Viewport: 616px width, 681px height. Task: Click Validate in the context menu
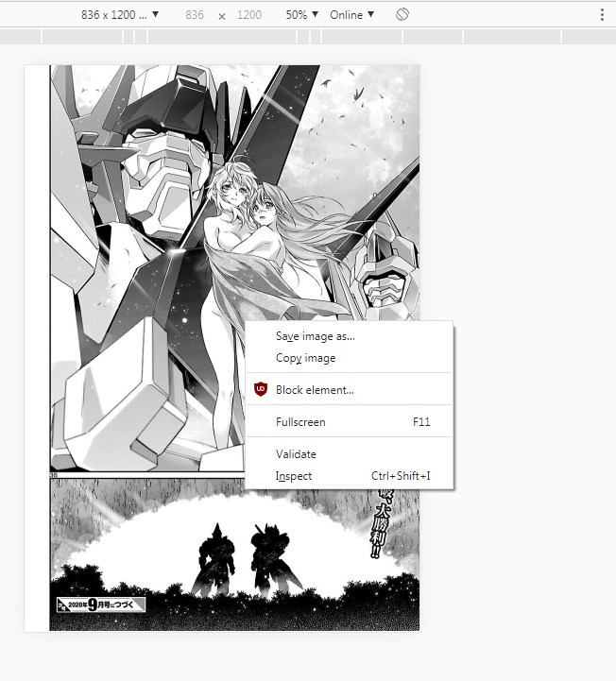coord(350,454)
